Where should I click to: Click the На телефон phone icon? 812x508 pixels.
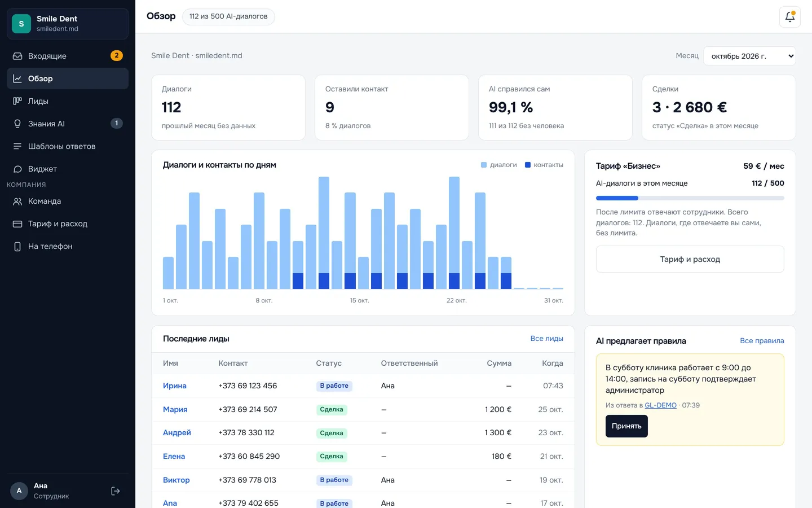(17, 246)
